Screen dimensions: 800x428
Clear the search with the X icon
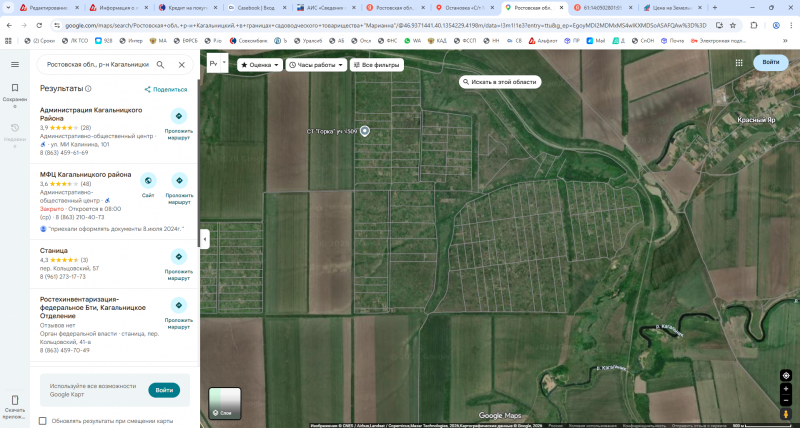click(x=182, y=65)
